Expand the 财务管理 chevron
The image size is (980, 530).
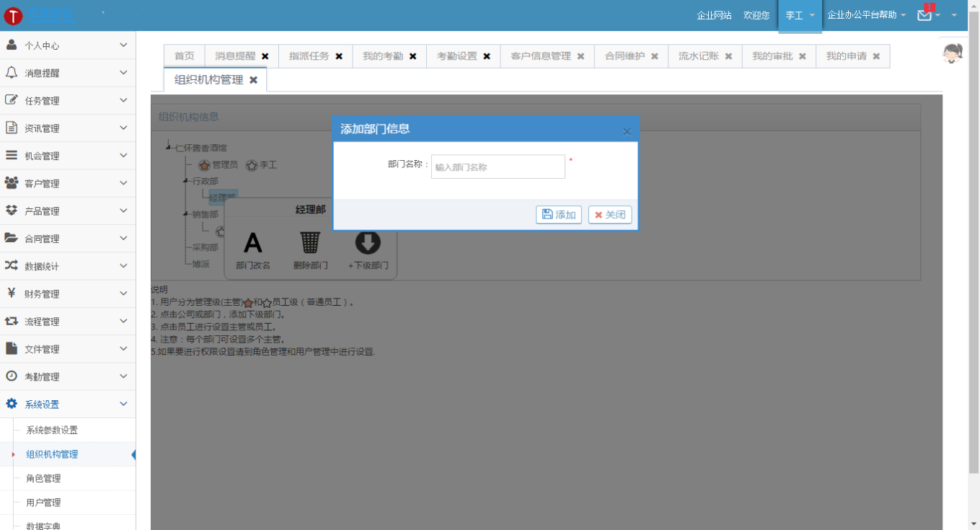click(x=123, y=293)
